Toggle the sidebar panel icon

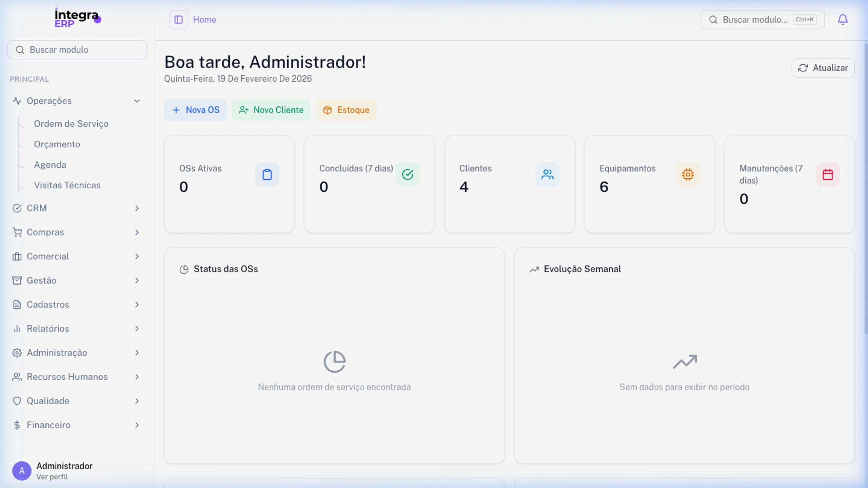pyautogui.click(x=178, y=20)
